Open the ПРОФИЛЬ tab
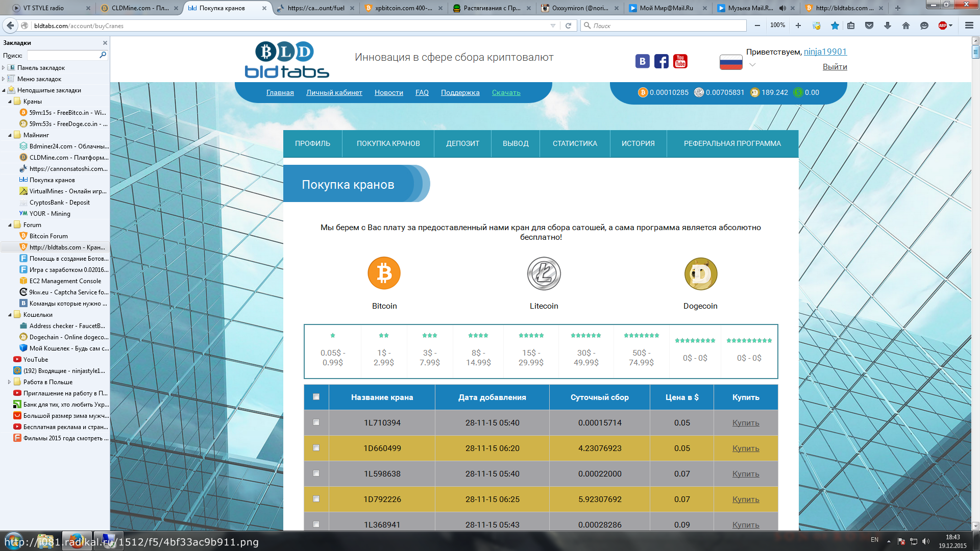The height and width of the screenshot is (551, 980). (x=312, y=143)
